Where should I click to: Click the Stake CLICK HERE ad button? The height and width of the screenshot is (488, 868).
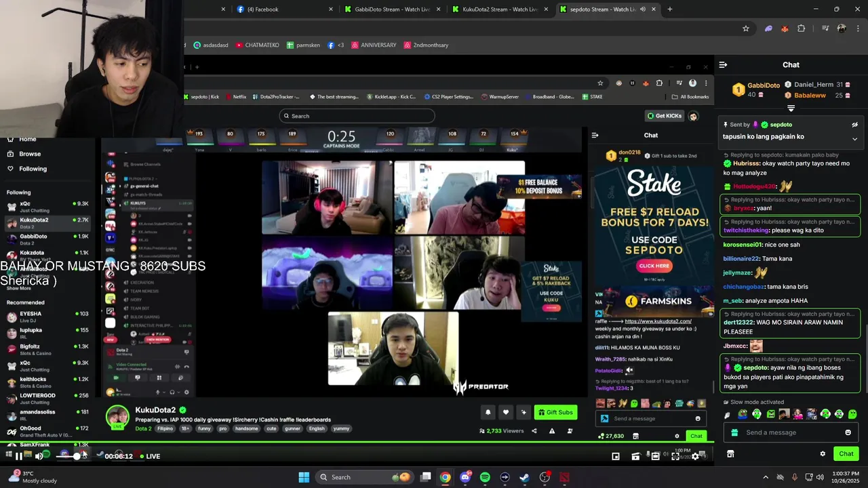click(654, 266)
